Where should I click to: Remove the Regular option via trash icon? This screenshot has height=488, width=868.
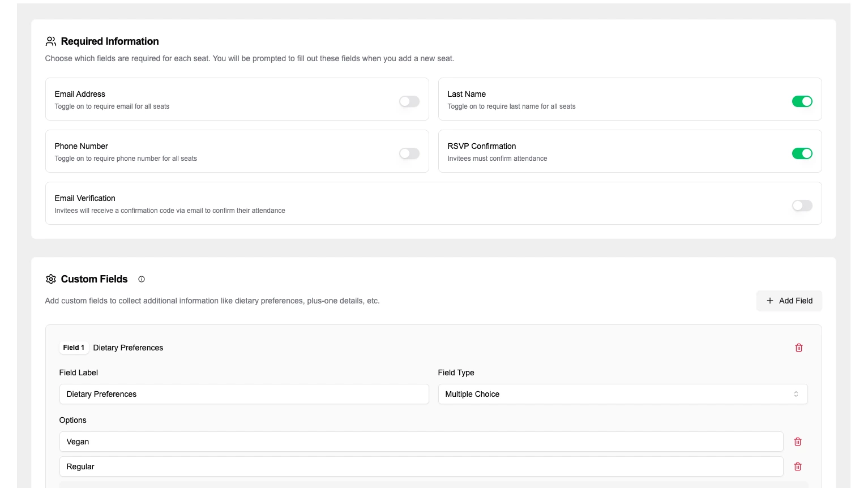click(x=797, y=466)
